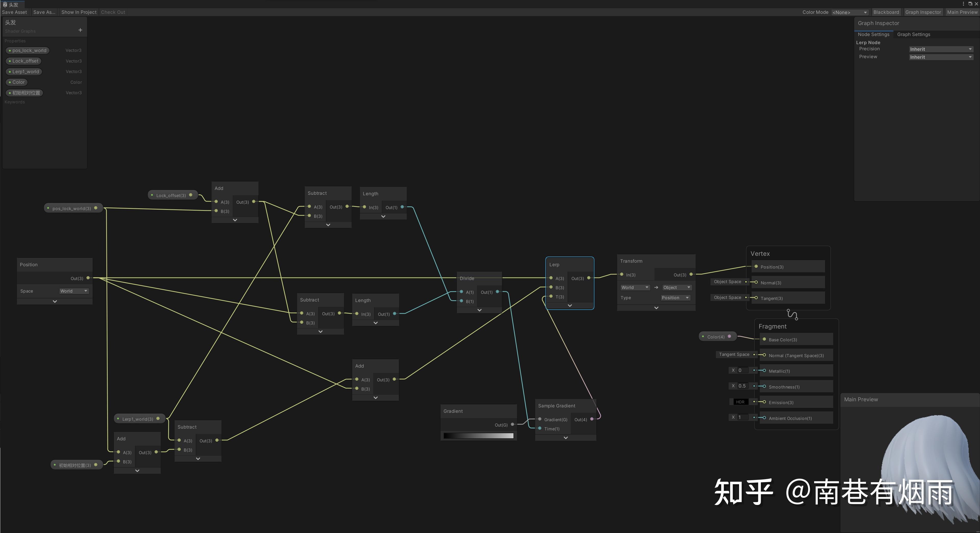Add a new property with the Blackboard plus icon

(80, 30)
